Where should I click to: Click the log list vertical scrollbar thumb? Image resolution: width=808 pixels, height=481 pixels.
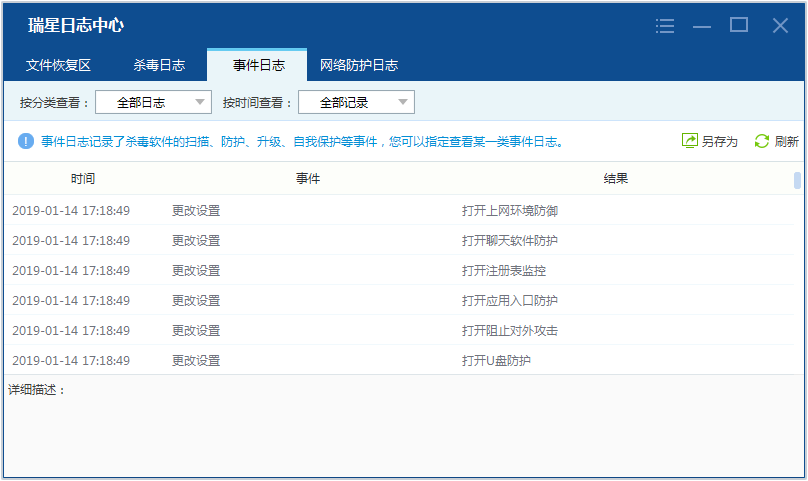coord(797,181)
